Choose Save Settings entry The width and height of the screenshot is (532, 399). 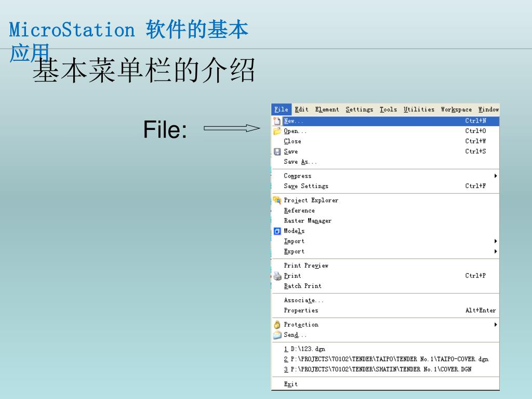[385, 186]
